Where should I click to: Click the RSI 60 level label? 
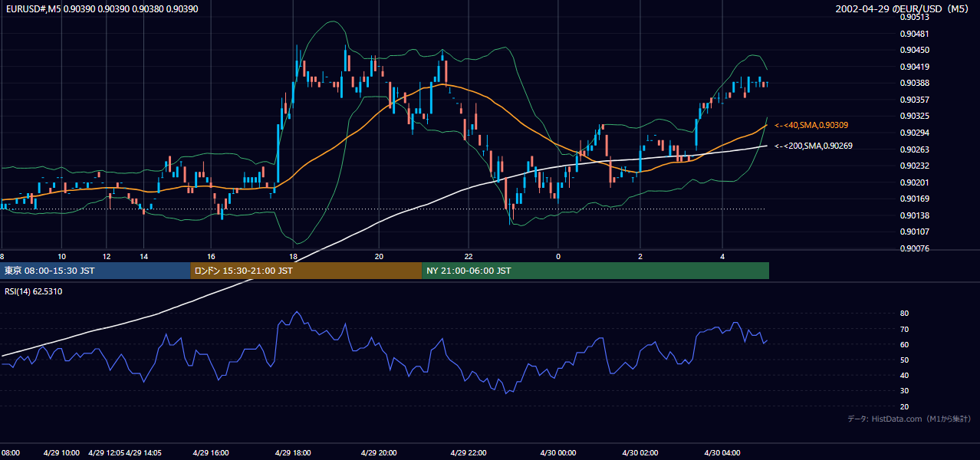pyautogui.click(x=904, y=344)
